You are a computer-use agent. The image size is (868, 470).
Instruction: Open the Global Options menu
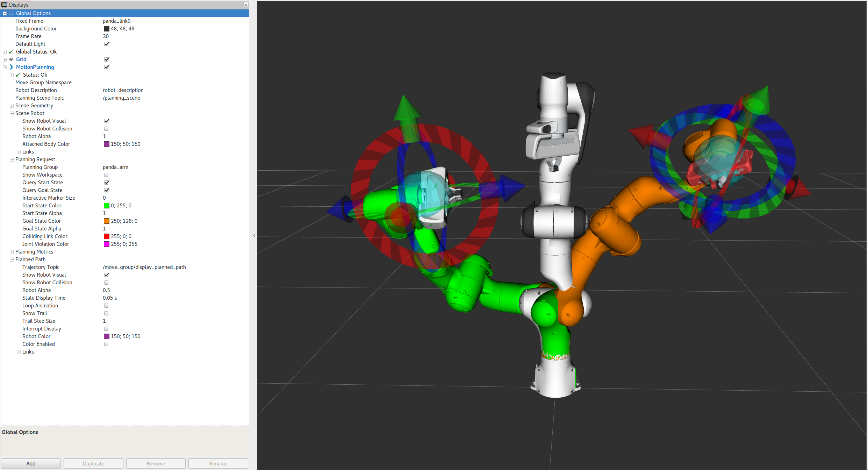[x=34, y=12]
